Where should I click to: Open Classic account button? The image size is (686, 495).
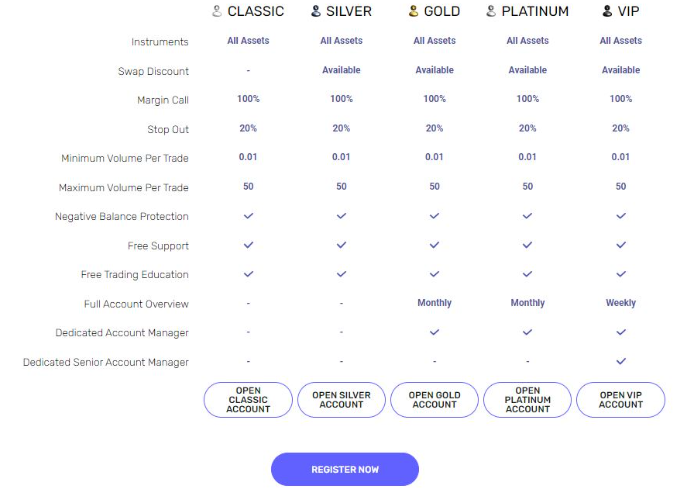pyautogui.click(x=248, y=400)
